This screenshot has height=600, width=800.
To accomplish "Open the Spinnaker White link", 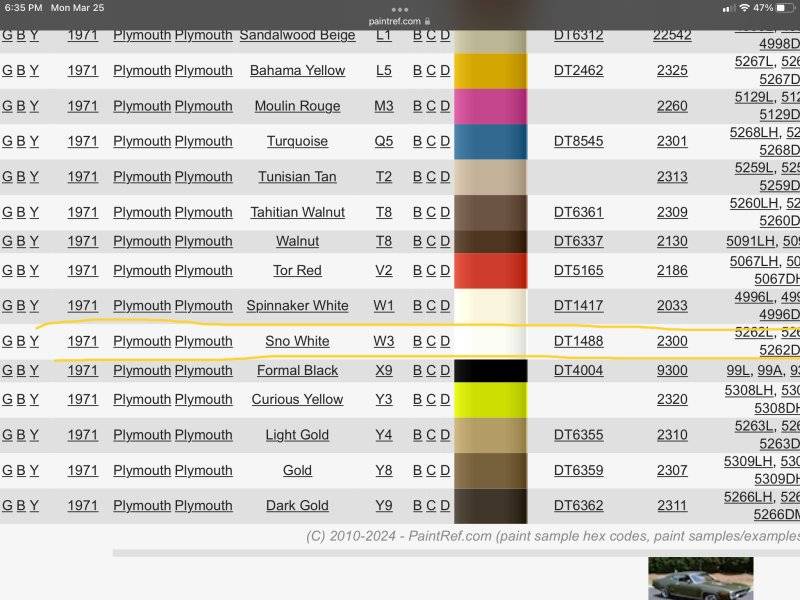I will (297, 306).
